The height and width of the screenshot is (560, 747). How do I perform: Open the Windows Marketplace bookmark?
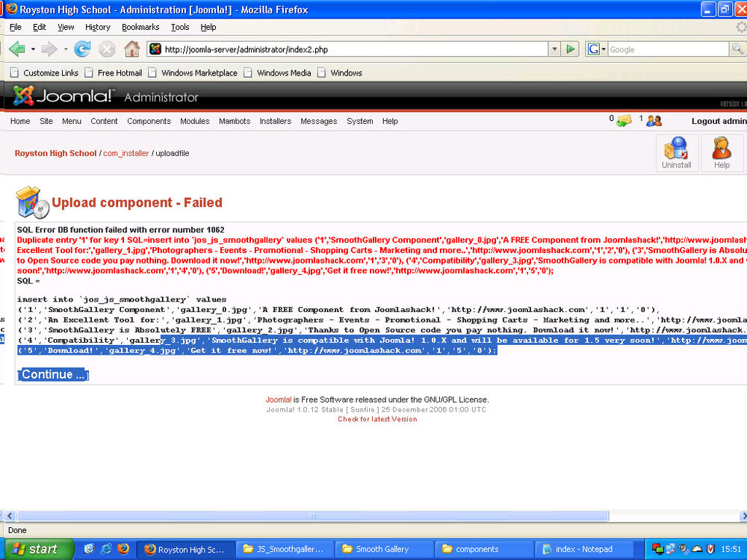coord(193,72)
